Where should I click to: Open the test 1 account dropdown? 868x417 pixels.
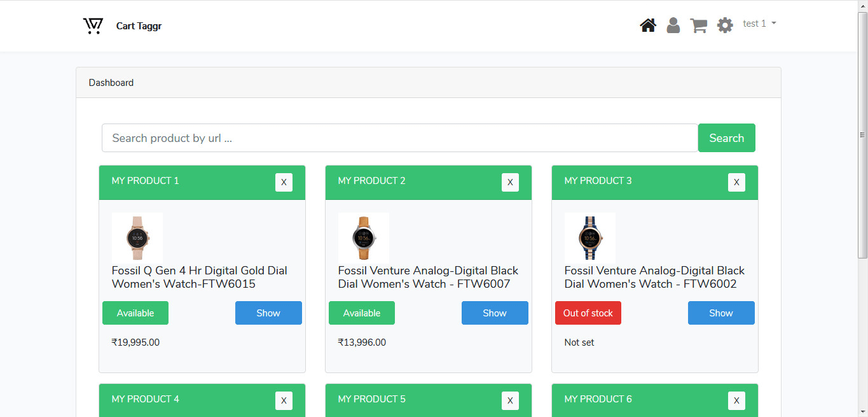coord(759,24)
